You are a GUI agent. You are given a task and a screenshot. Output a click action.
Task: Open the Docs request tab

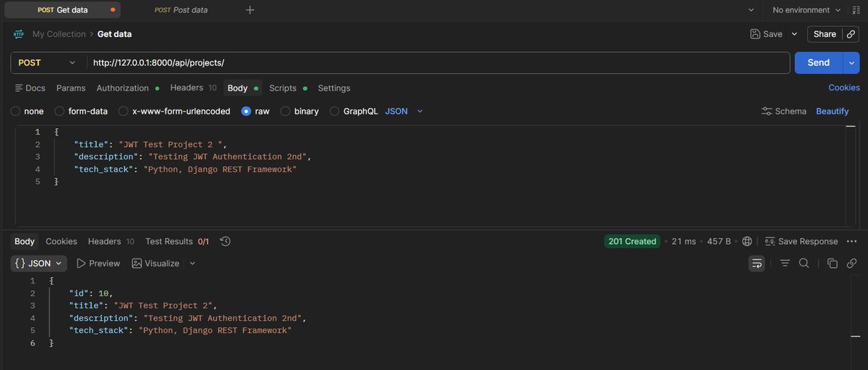[x=30, y=88]
